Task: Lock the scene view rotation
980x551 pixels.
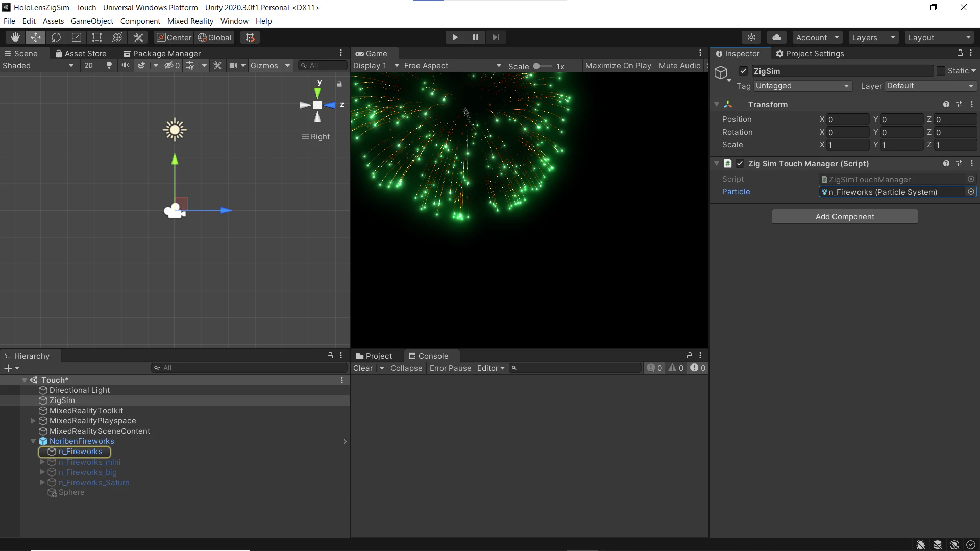Action: 339,84
